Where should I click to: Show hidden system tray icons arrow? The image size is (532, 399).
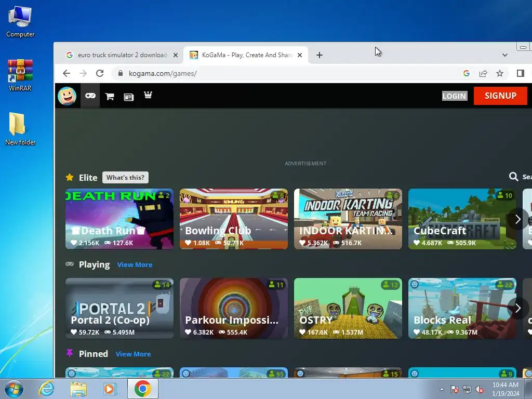tap(442, 389)
